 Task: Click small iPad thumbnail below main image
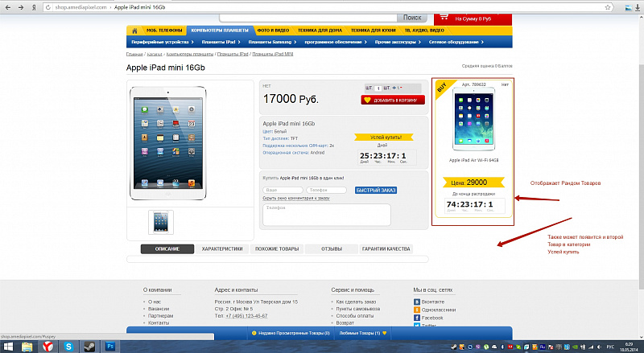coord(160,222)
